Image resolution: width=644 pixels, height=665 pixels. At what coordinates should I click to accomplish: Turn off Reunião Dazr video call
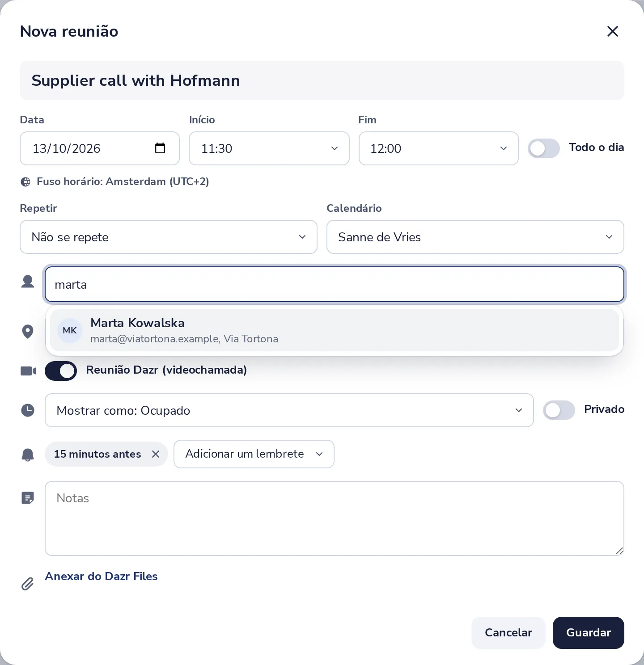[x=61, y=371]
